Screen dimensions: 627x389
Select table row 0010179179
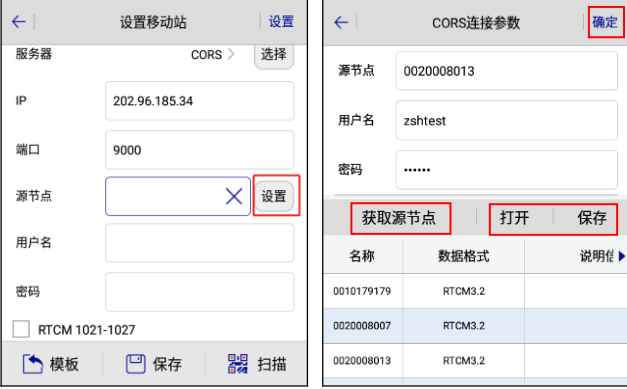click(475, 291)
